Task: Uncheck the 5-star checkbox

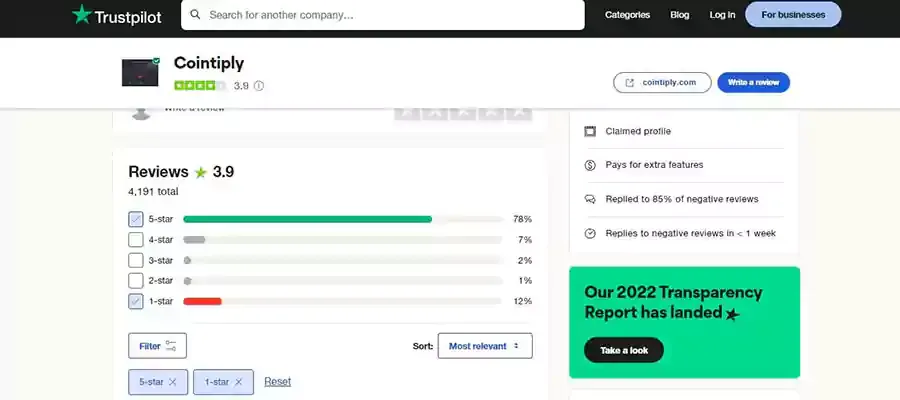Action: coord(136,219)
